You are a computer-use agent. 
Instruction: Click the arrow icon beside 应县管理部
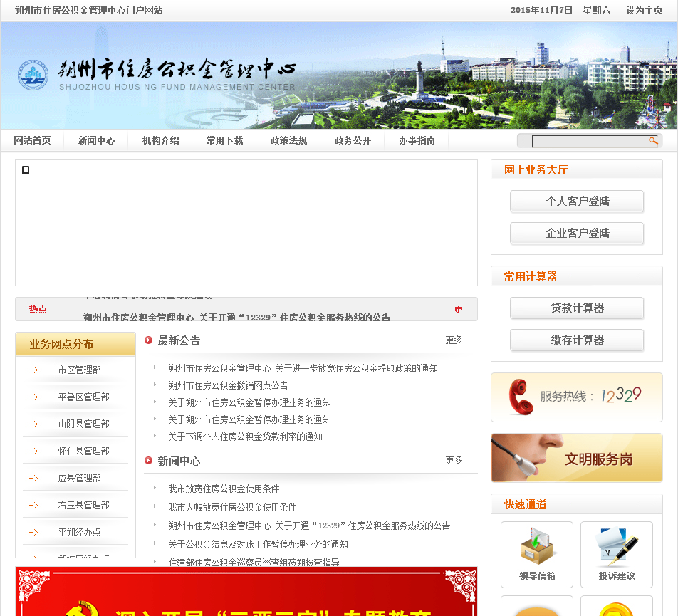(33, 478)
